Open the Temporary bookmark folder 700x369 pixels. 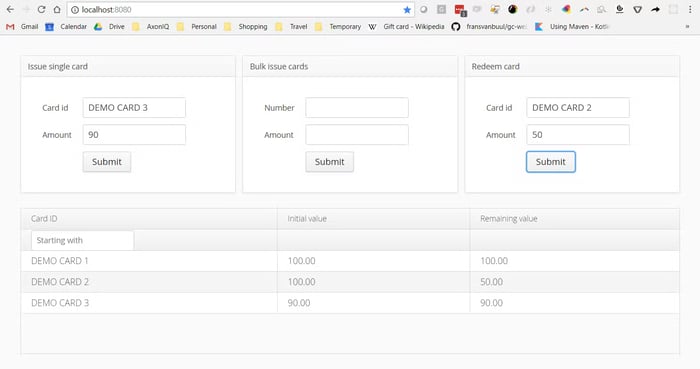tap(338, 27)
